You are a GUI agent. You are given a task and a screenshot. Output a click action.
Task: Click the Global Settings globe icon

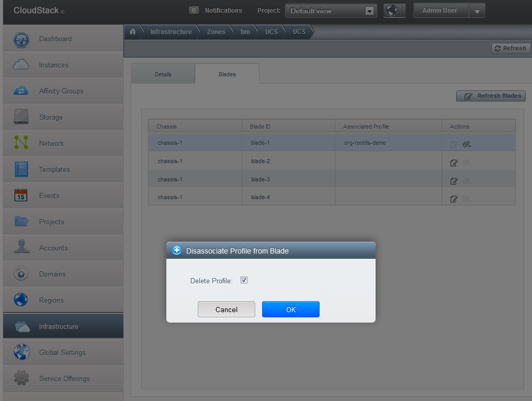pos(21,352)
